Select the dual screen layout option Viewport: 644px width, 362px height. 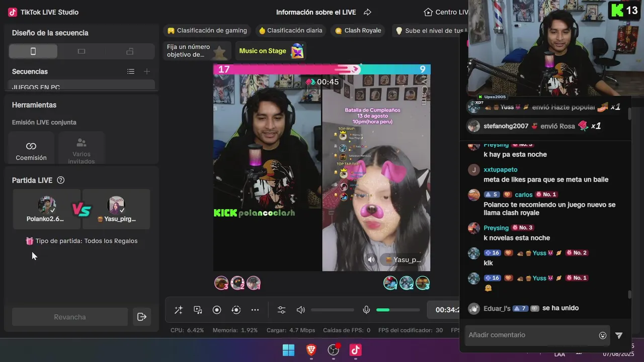point(130,51)
